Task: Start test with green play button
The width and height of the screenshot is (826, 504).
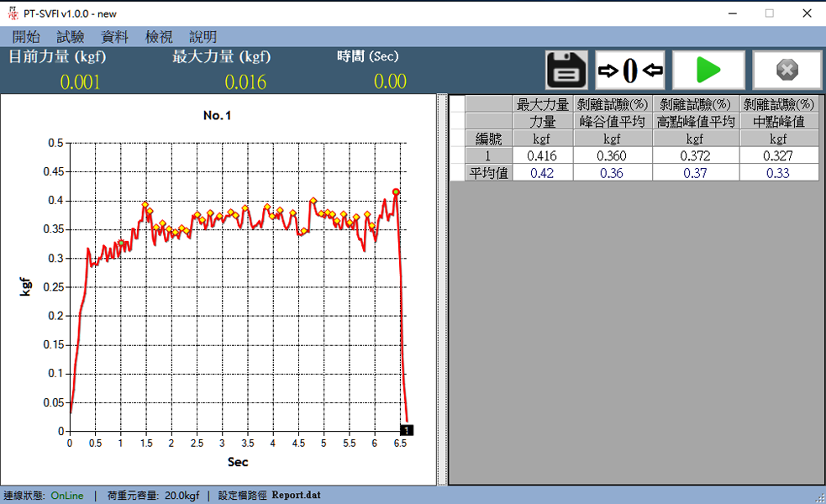Action: tap(708, 70)
